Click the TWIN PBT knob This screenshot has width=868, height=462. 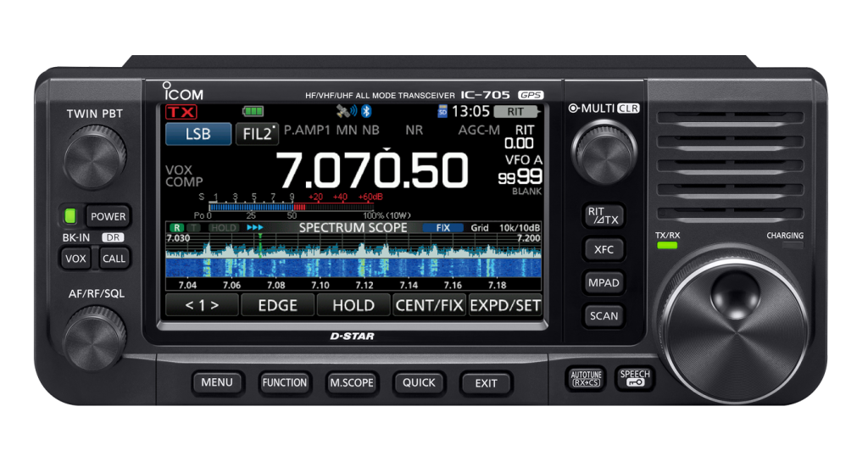point(95,158)
